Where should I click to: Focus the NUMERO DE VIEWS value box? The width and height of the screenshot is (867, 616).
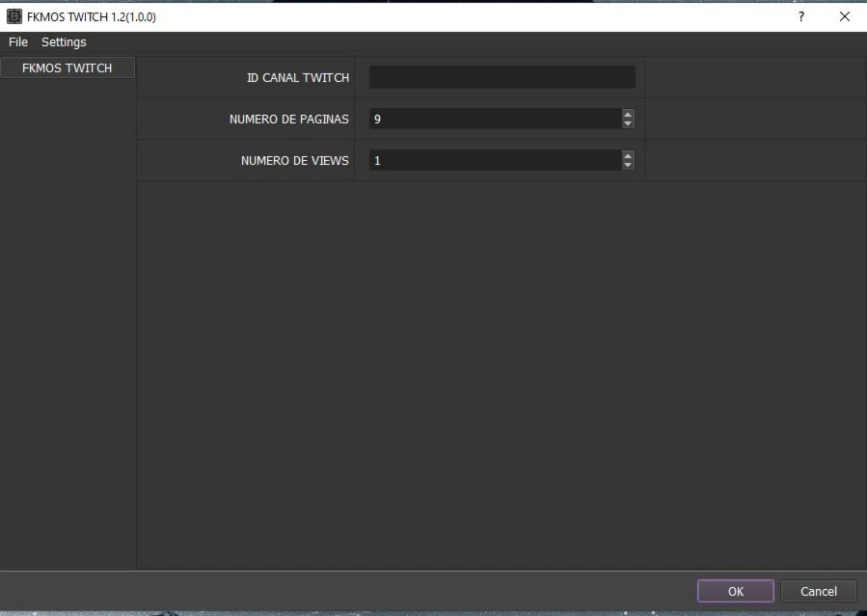click(x=494, y=160)
